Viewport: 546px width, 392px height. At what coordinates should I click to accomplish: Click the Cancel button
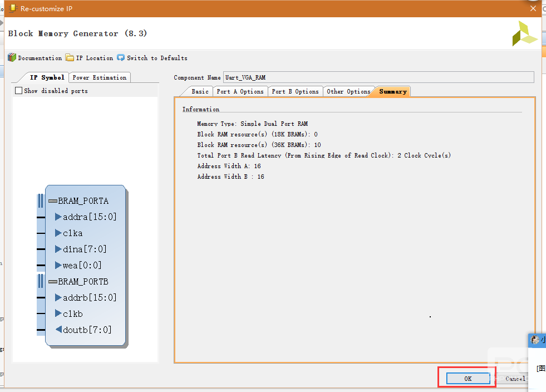[515, 379]
